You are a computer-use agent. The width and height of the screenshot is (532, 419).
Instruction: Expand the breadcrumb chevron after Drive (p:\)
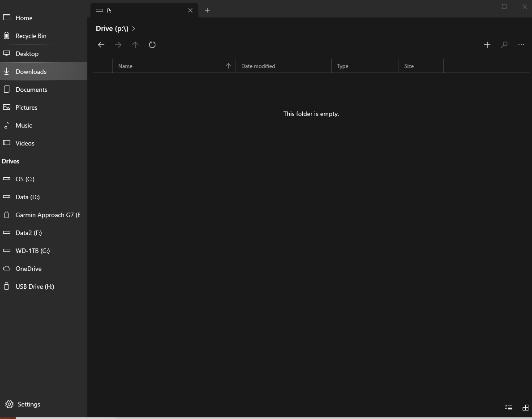(134, 29)
